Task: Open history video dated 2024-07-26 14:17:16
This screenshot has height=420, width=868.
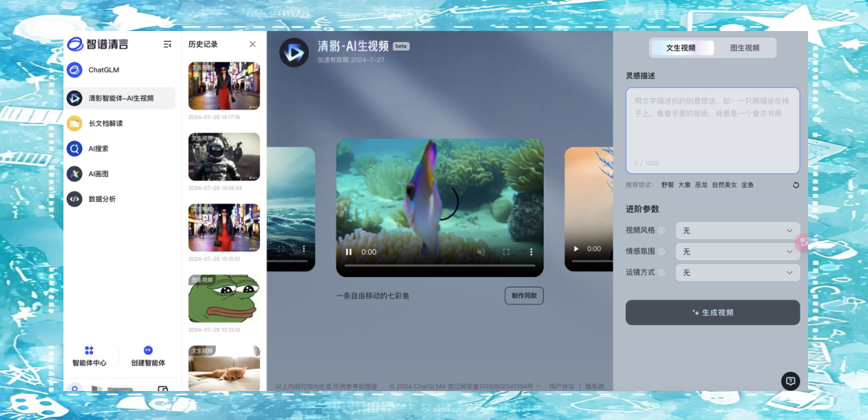Action: pos(224,86)
